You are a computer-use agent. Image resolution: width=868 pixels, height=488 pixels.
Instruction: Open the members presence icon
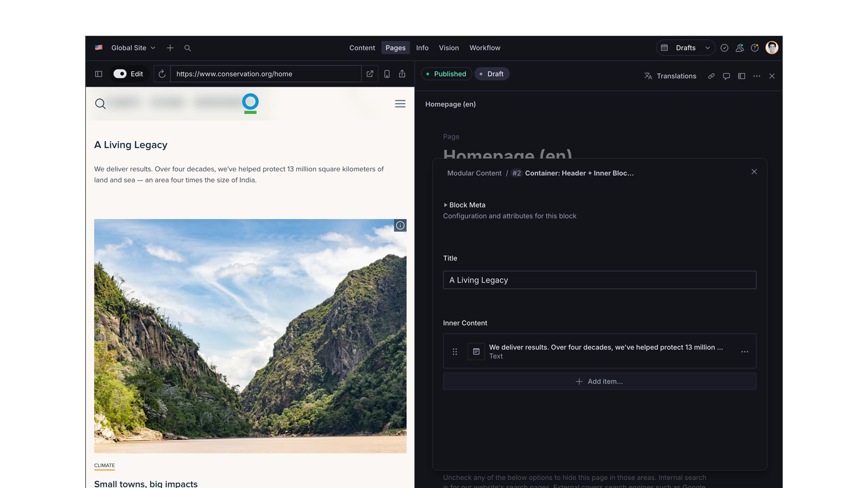(739, 48)
